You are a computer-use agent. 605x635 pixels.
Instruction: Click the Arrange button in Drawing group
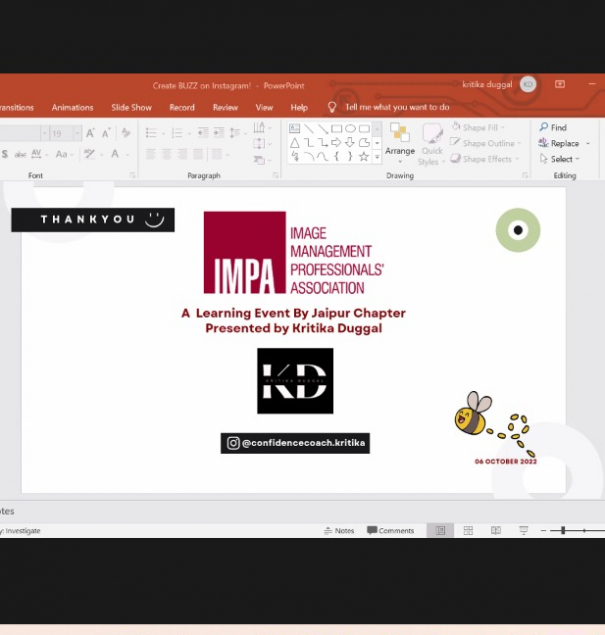tap(400, 142)
